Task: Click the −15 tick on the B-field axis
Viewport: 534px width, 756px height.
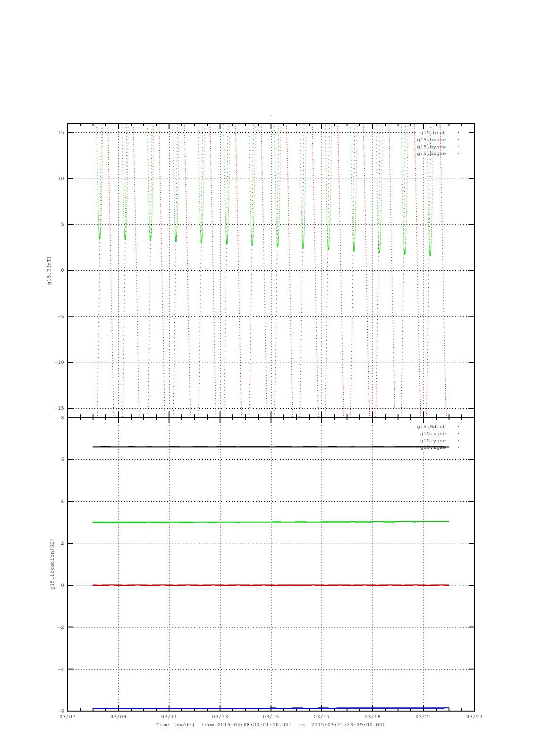Action: [x=59, y=408]
